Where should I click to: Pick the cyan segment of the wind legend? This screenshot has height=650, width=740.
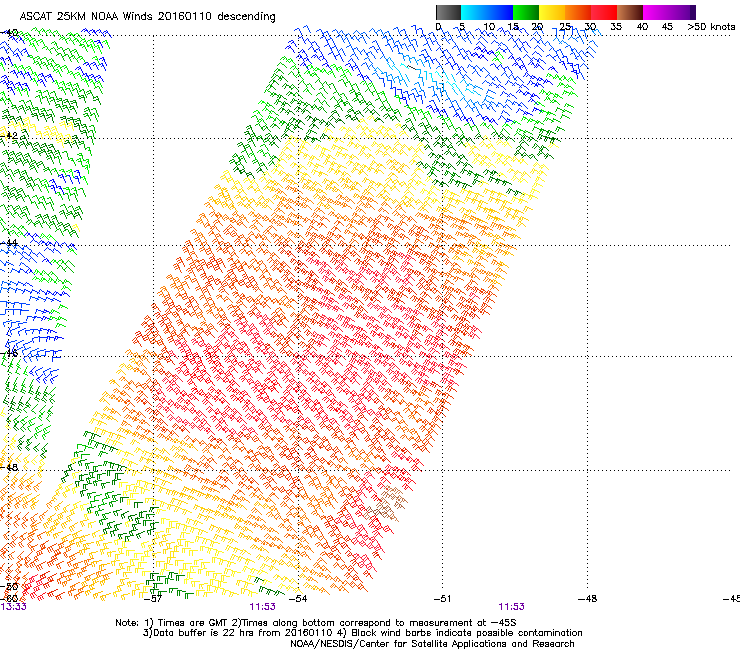(474, 12)
